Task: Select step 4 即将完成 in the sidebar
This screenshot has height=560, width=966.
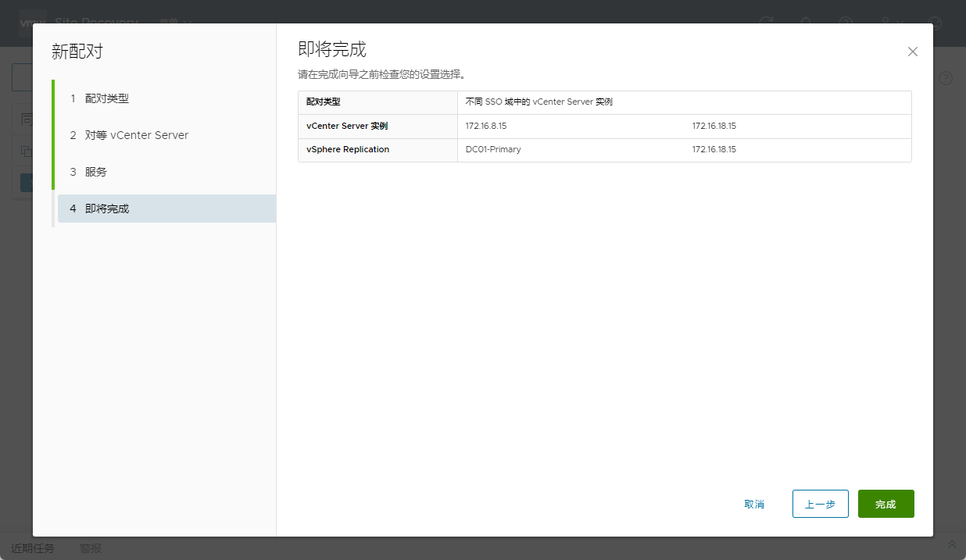Action: pyautogui.click(x=166, y=209)
